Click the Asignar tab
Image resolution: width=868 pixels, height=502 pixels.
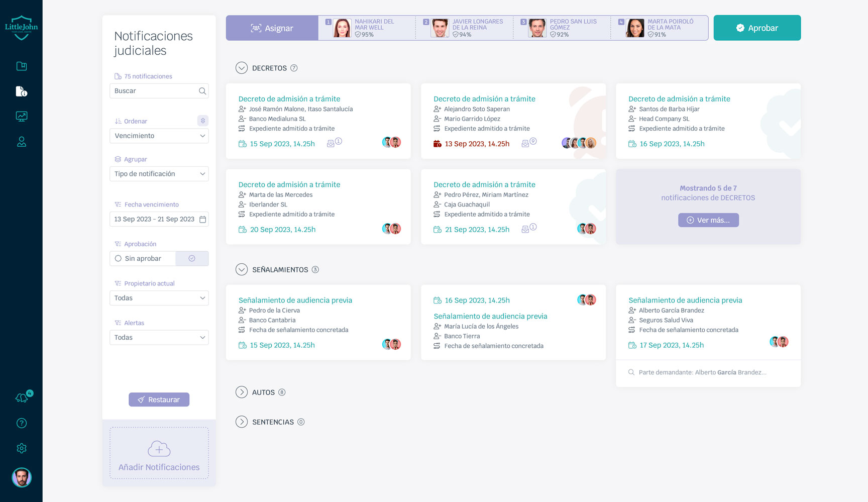click(x=272, y=28)
